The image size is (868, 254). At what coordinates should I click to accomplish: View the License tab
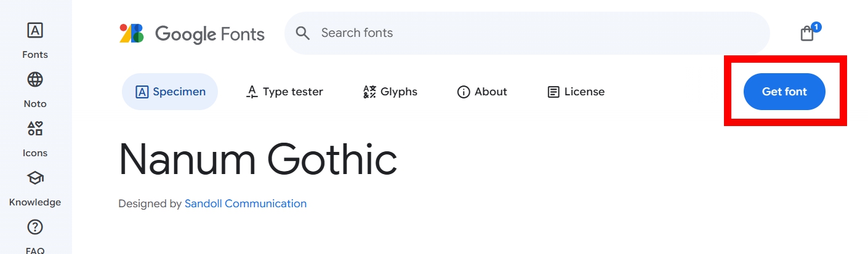[x=576, y=92]
